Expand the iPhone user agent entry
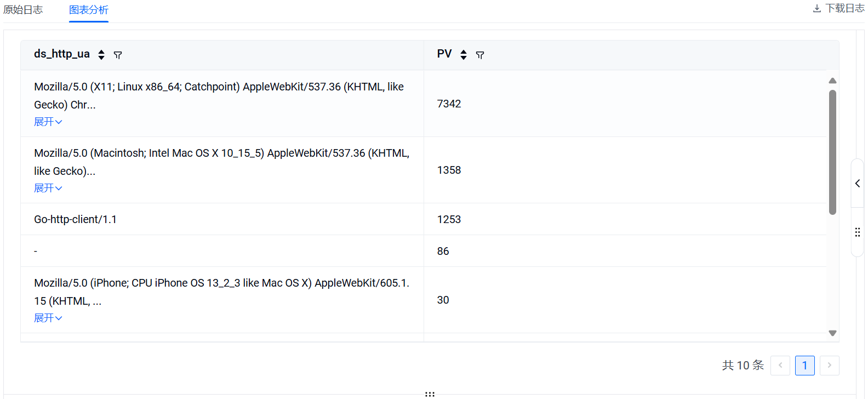Screen dimensions: 868x399 [48, 318]
